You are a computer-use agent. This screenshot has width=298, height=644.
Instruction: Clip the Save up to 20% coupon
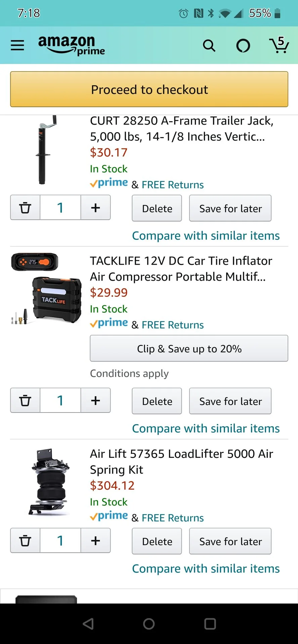point(189,348)
